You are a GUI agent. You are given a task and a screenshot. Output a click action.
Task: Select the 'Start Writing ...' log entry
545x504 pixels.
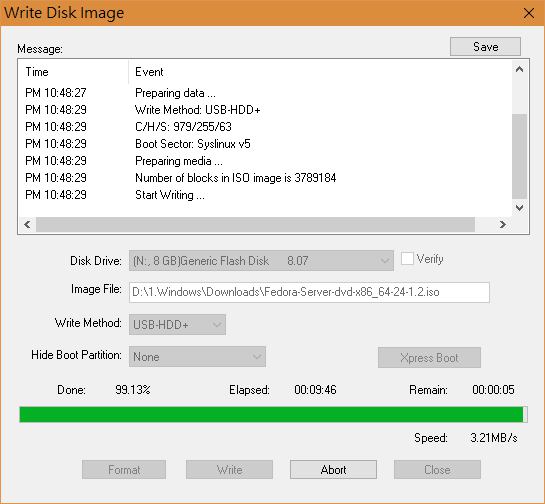tap(266, 195)
